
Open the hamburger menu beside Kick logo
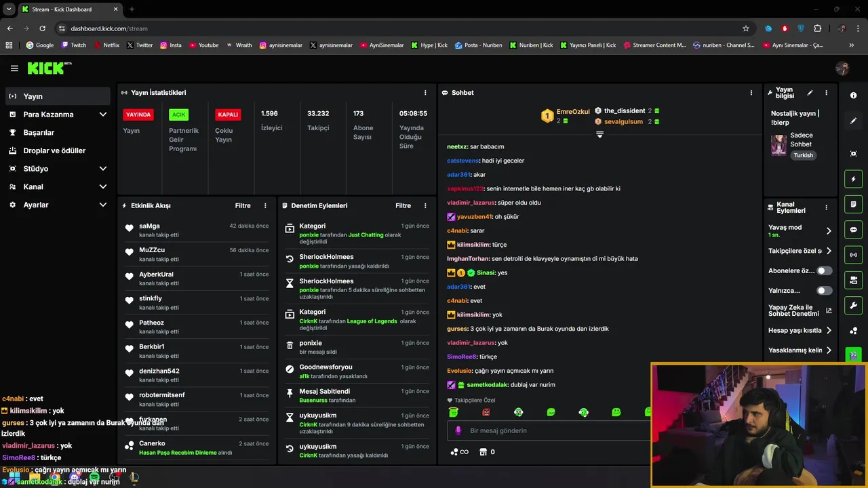click(x=14, y=68)
